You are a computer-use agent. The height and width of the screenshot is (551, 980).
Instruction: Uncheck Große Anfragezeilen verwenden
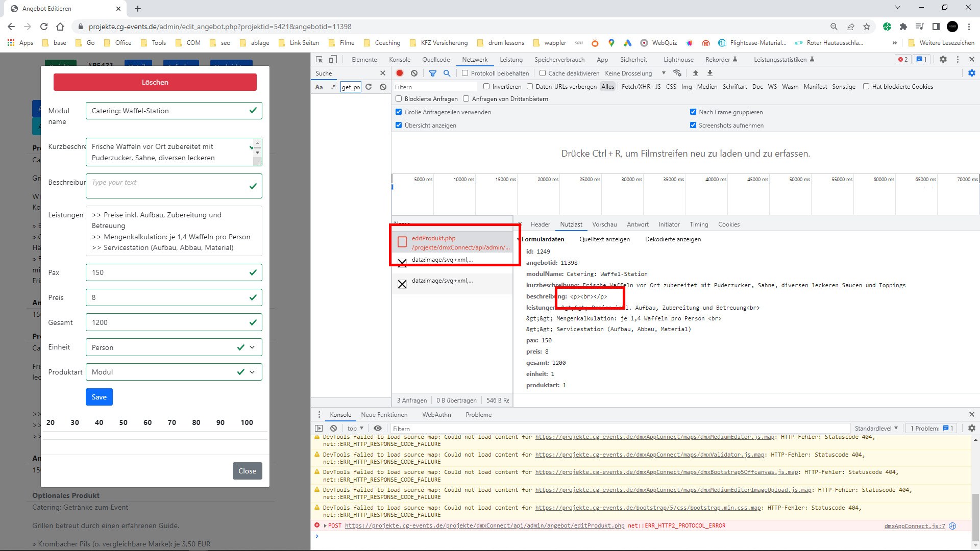pyautogui.click(x=399, y=112)
